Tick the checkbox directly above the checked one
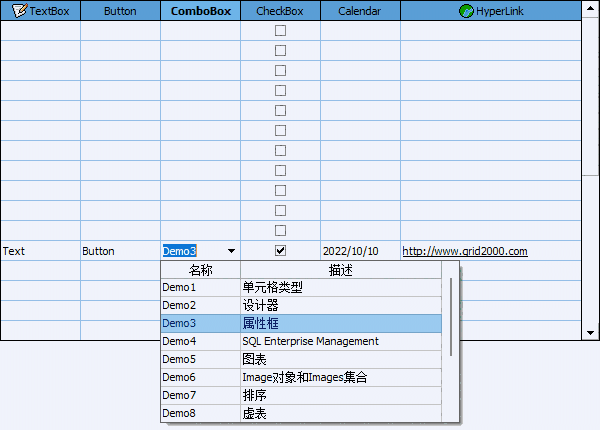600x430 pixels. click(280, 231)
